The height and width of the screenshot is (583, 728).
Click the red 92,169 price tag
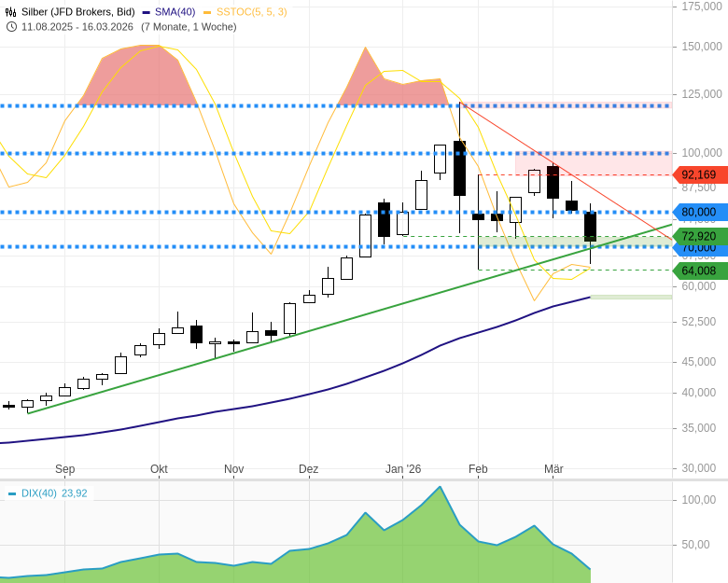point(699,174)
